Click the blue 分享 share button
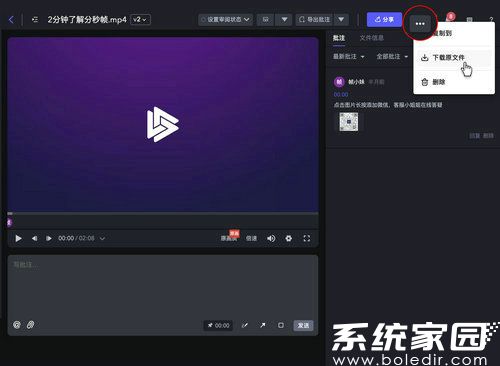This screenshot has height=366, width=500. [x=384, y=20]
